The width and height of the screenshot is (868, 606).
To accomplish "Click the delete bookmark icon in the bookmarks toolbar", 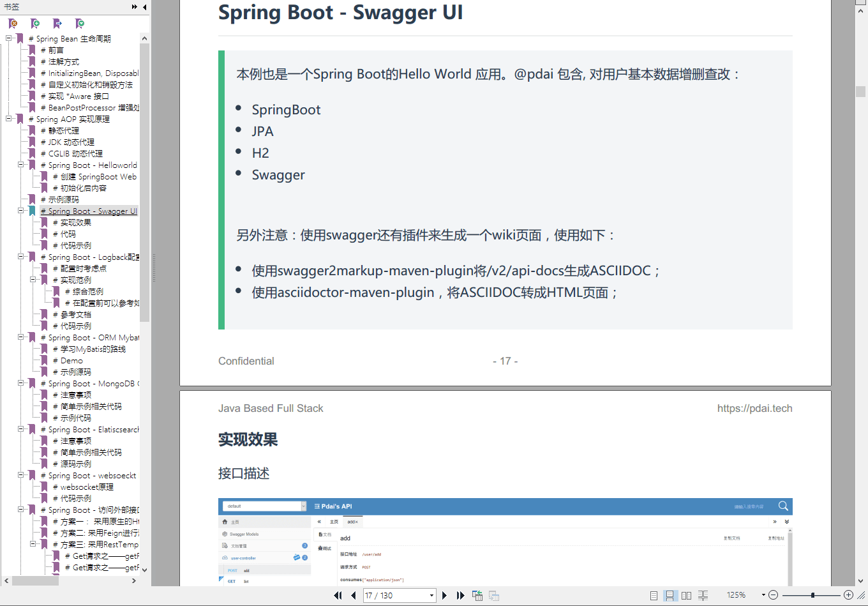I will coord(13,24).
